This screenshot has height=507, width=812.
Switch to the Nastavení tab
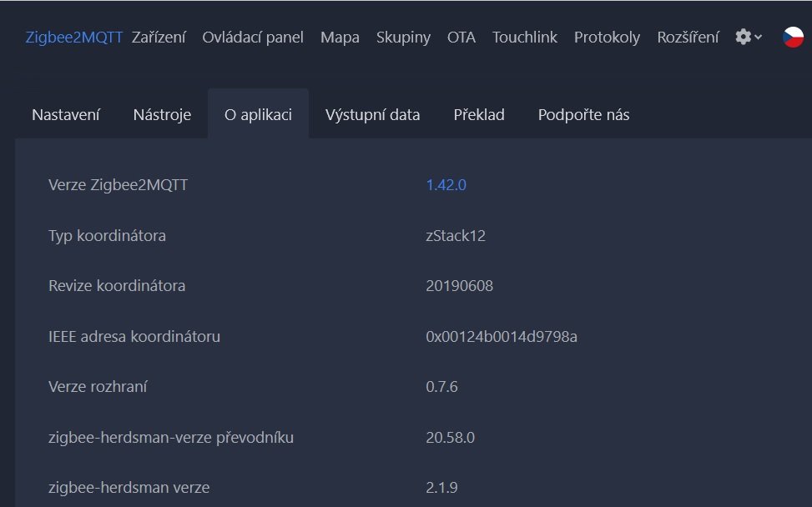pos(66,115)
